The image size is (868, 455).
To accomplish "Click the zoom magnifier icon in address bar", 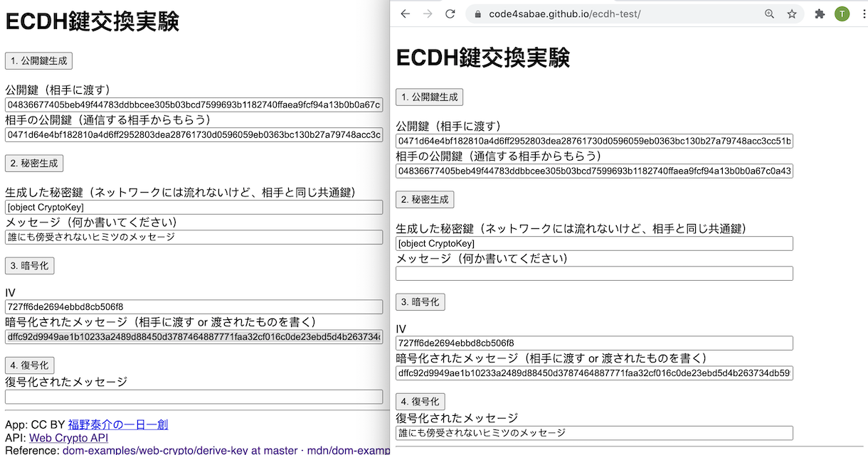I will (769, 13).
